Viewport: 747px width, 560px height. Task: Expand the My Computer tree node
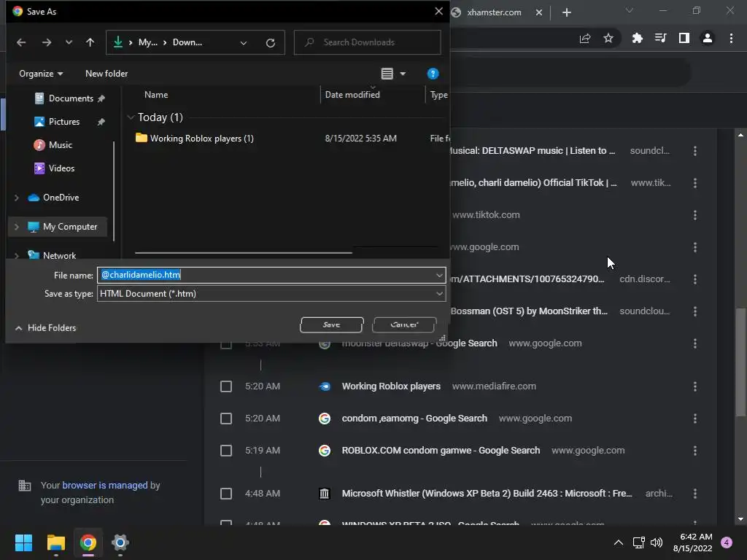(17, 227)
